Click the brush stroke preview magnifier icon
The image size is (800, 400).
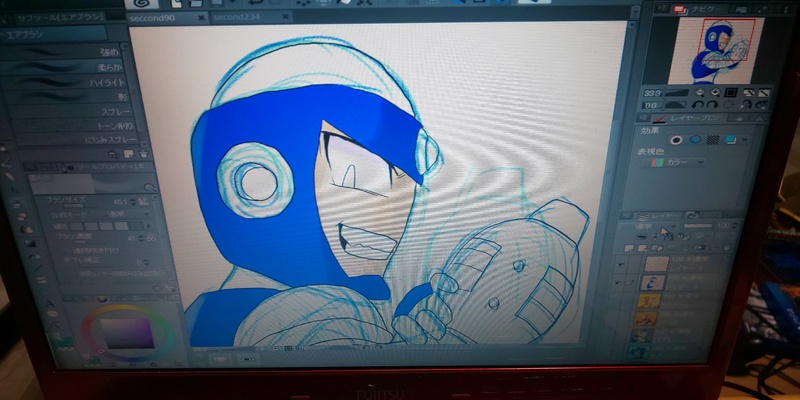(149, 188)
